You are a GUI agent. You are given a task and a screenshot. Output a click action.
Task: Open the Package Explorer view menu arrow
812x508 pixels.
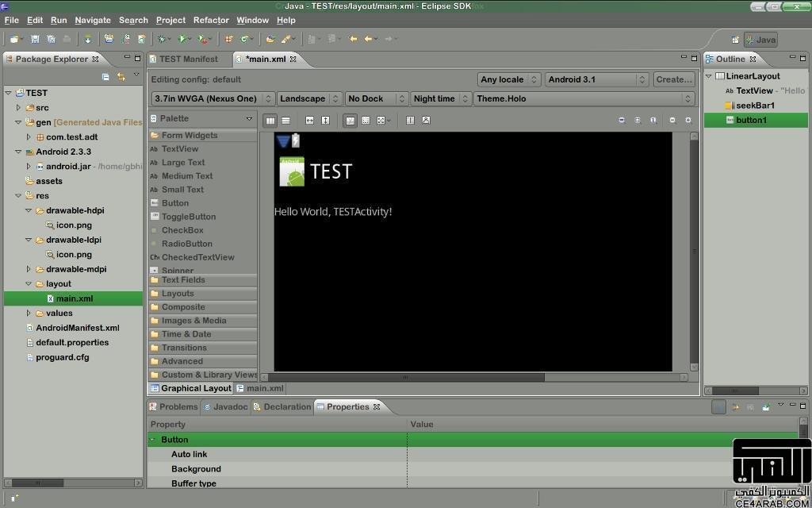(x=136, y=75)
